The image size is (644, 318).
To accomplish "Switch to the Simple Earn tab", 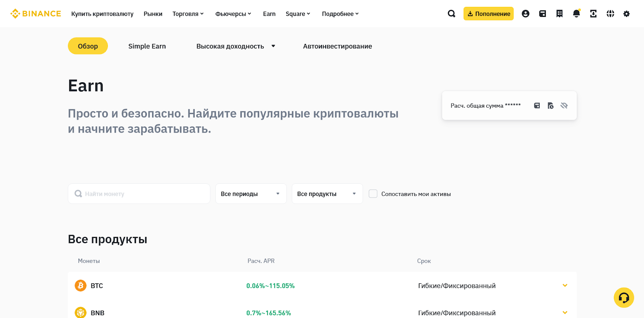I will click(147, 46).
